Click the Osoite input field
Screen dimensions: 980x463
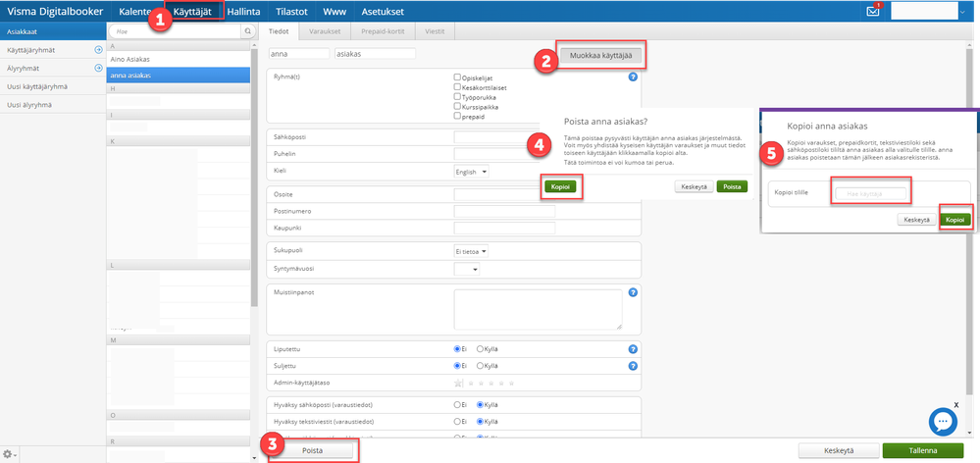[x=505, y=194]
